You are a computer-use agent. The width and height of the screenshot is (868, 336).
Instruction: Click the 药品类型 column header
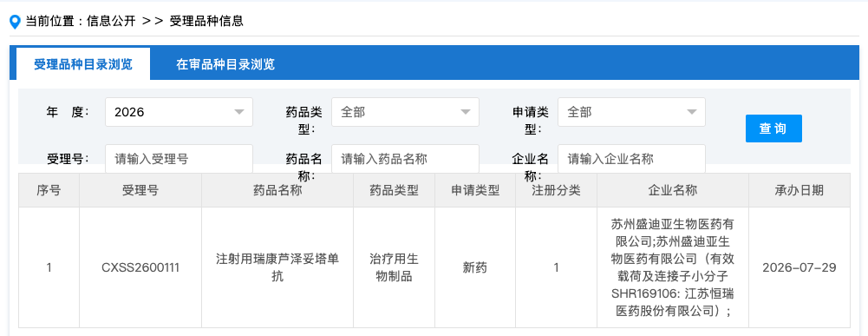[x=395, y=191]
